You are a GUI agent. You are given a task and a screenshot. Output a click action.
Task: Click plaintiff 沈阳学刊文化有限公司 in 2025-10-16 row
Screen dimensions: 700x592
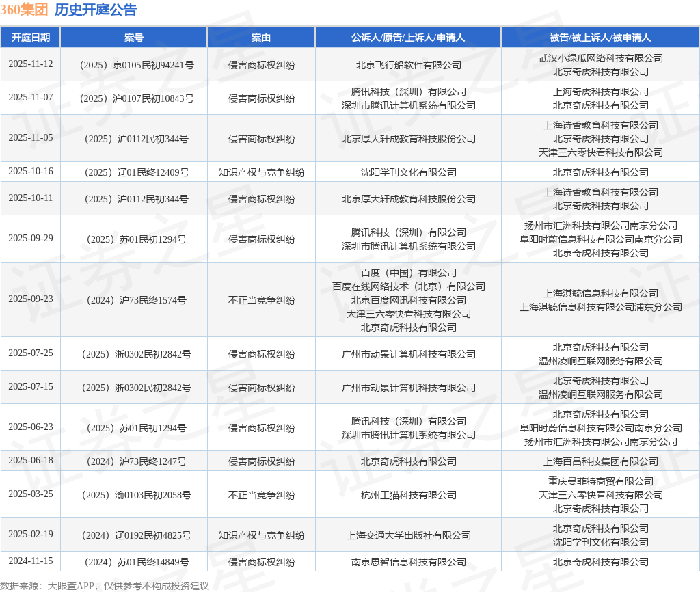click(x=408, y=172)
